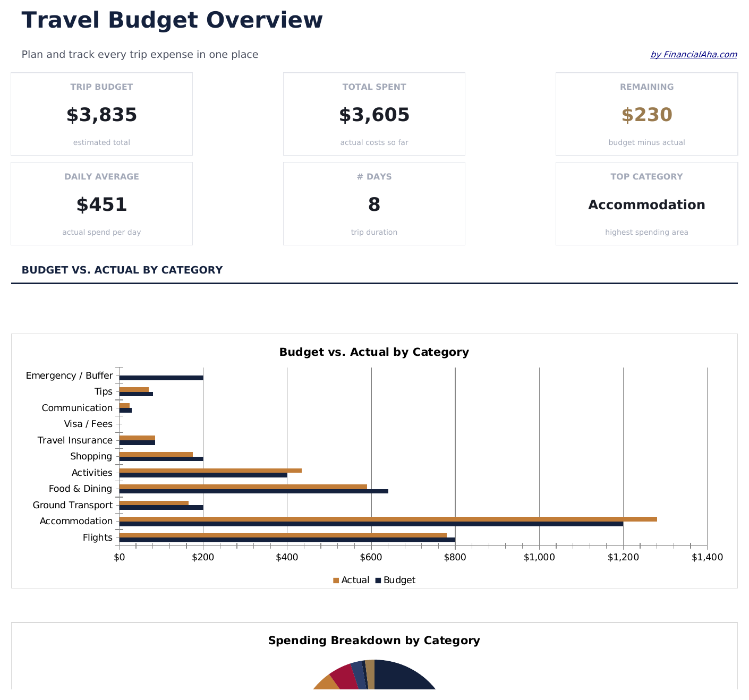Click the Ground Transport category label
Image resolution: width=749 pixels, height=700 pixels.
(x=73, y=505)
